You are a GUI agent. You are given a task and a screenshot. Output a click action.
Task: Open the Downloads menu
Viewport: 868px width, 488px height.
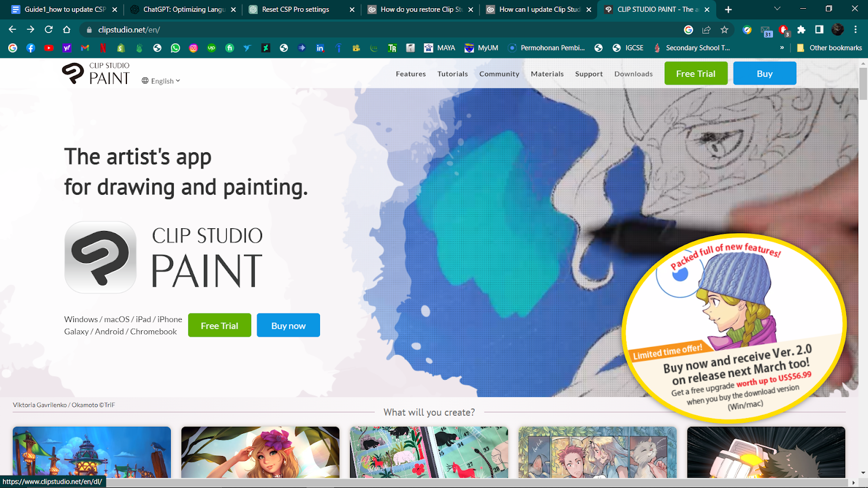(633, 74)
